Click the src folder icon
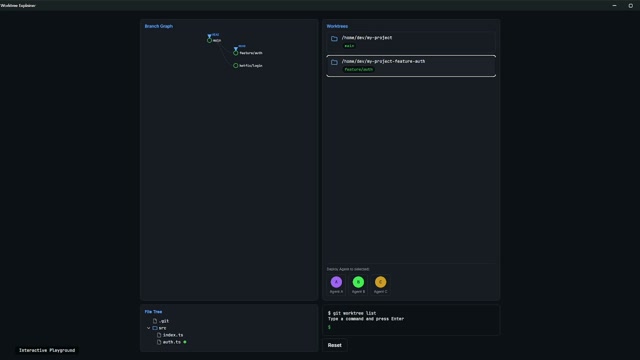This screenshot has height=360, width=640. click(155, 328)
